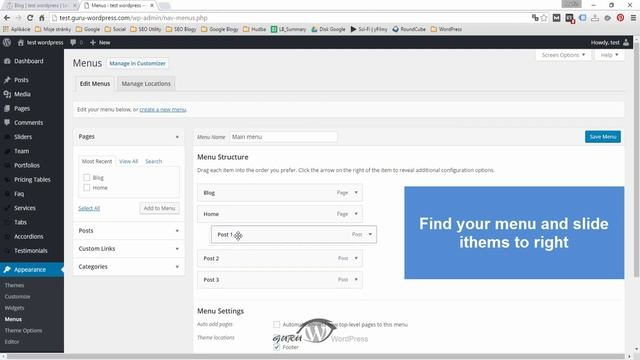Screen dimensions: 640x360
Task: Open Testimonials in admin sidebar
Action: pos(31,251)
